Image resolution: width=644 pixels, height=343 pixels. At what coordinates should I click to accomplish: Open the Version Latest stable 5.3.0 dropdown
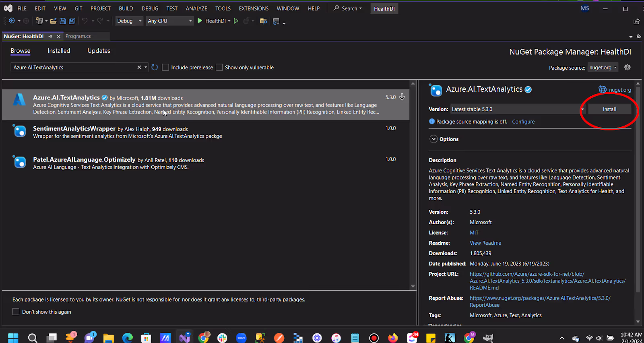tap(518, 109)
